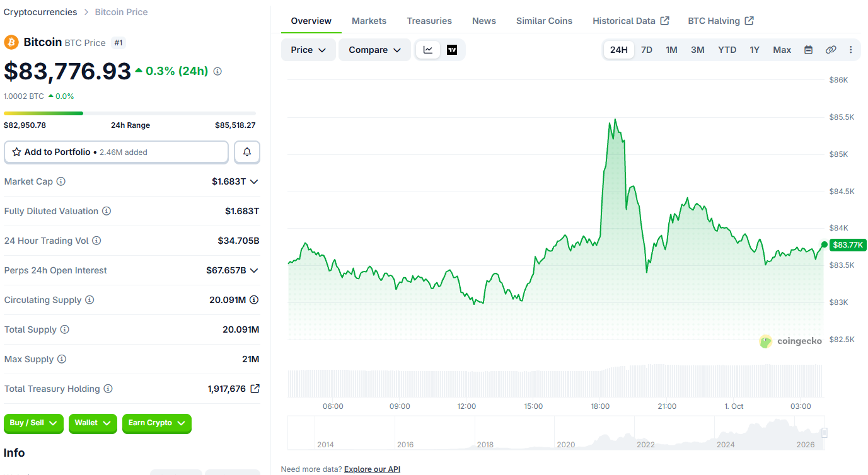Click the $86K y-axis label
868x475 pixels.
point(838,80)
